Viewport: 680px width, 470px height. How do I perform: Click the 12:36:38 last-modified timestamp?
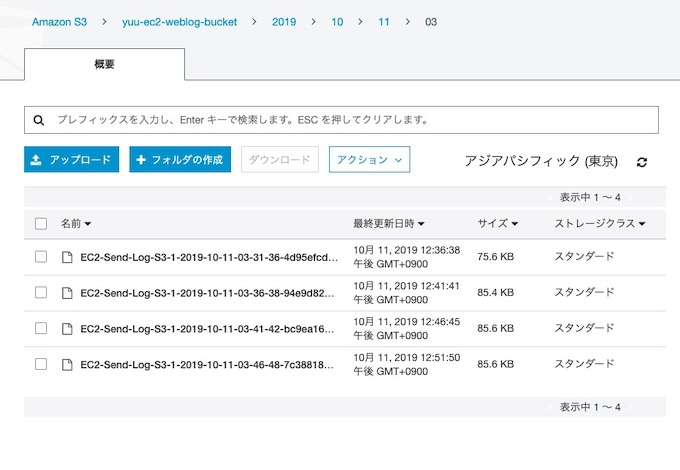click(406, 257)
